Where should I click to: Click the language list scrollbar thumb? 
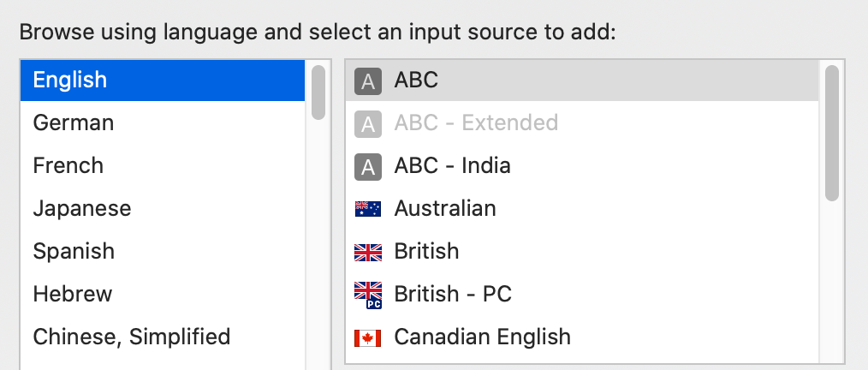(318, 92)
